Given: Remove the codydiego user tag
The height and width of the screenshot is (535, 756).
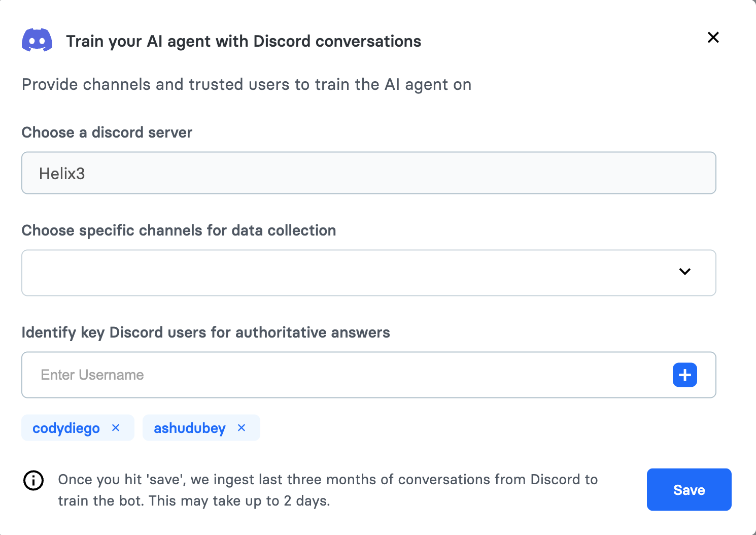Looking at the screenshot, I should click(116, 428).
